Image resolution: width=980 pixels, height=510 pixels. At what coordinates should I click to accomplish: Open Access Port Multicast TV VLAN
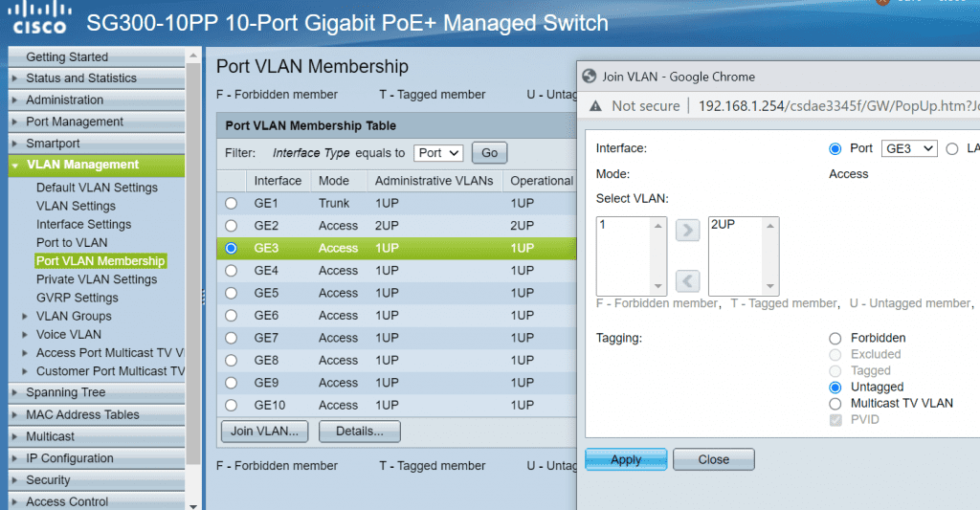click(x=110, y=353)
